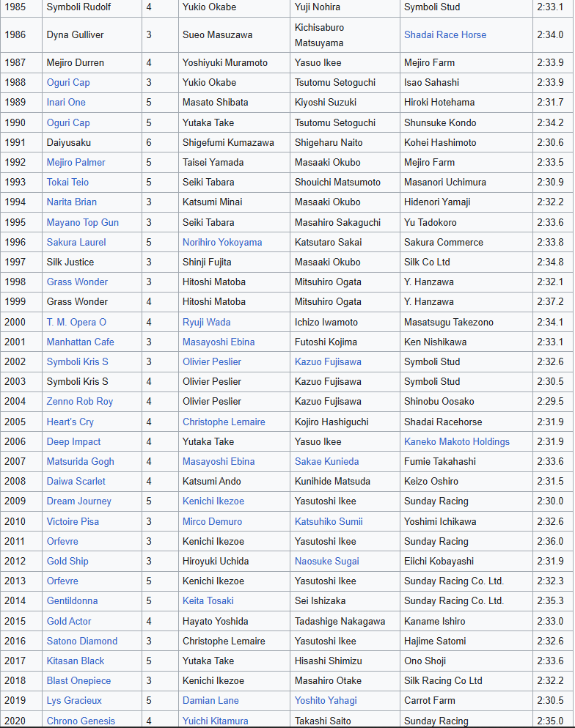Open the Zenno Rob Roy link
Viewport: 575px width, 728px height.
click(80, 402)
